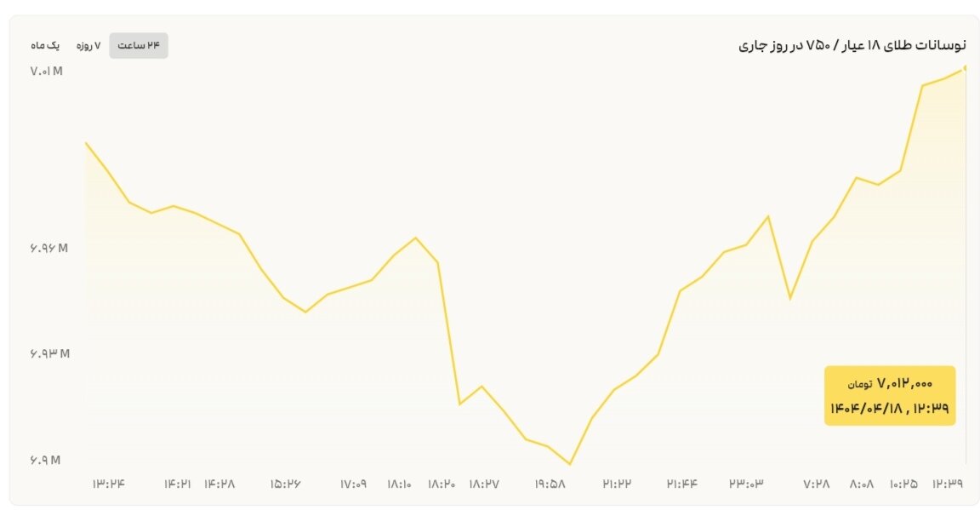Pick the ۱۷:۰۹ x-axis time label
This screenshot has width=980, height=510.
353,484
